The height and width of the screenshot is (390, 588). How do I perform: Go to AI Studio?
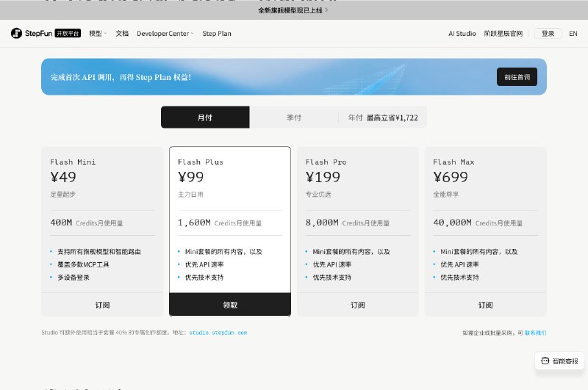(462, 33)
